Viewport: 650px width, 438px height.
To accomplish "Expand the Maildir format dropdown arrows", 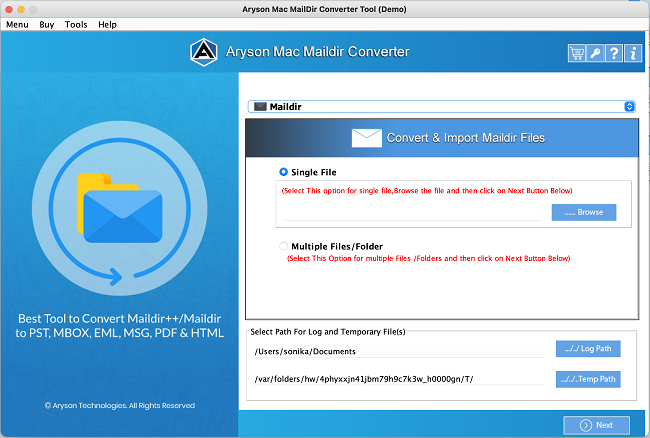I will coord(629,106).
